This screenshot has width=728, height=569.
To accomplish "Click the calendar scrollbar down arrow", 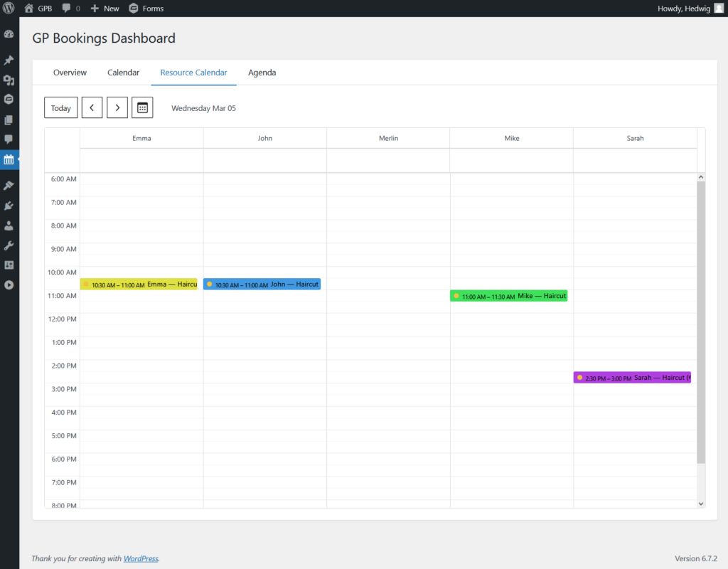I will (701, 504).
